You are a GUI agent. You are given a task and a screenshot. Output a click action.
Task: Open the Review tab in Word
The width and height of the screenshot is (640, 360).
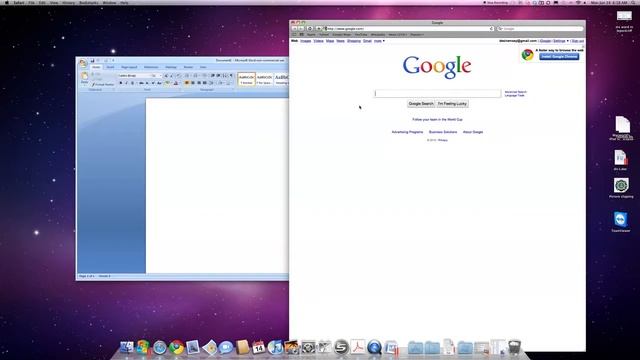(188, 67)
